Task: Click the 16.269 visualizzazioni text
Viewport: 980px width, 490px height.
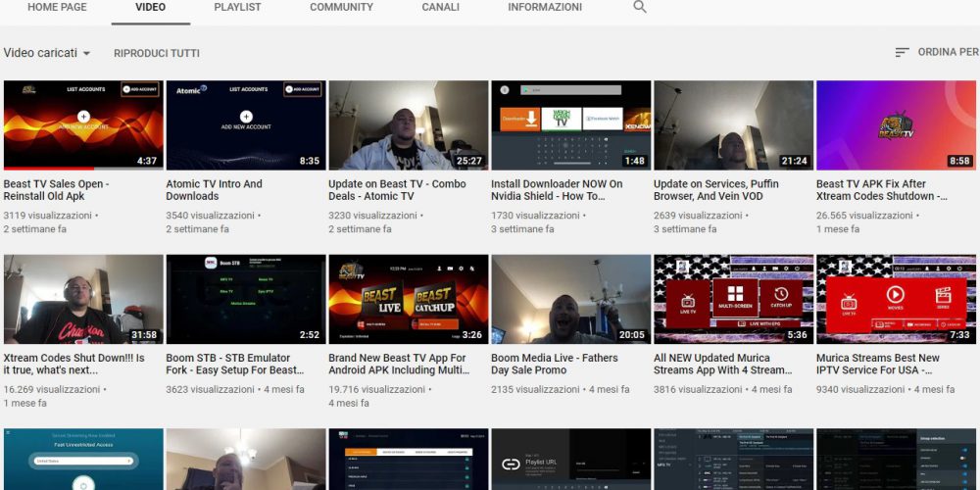Action: coord(52,389)
